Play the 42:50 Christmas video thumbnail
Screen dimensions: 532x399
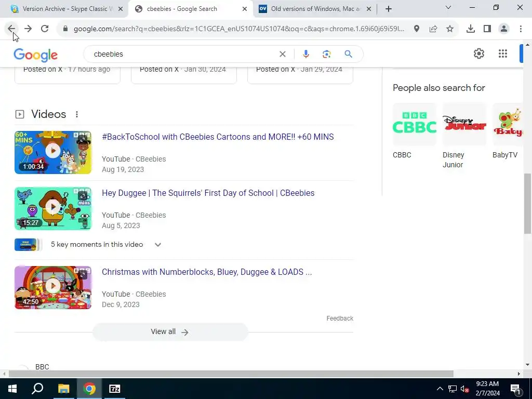(53, 287)
